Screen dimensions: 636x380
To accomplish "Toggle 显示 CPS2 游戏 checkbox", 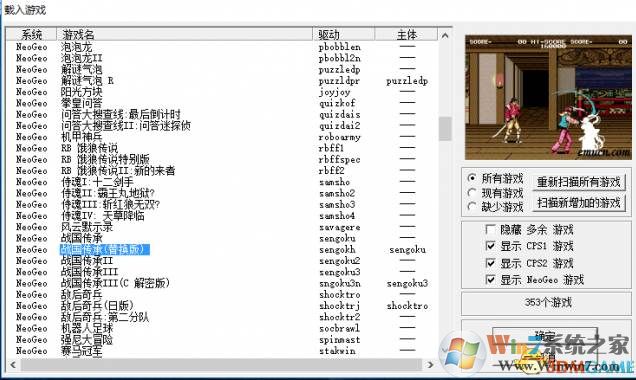I will (490, 263).
